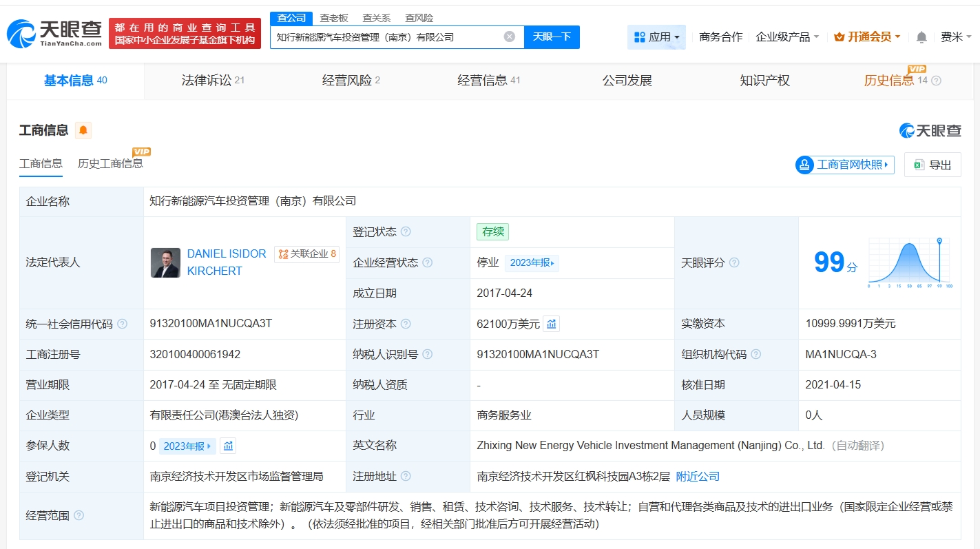The image size is (980, 549).
Task: Click the TianYanCha logo in the header
Action: [x=55, y=33]
